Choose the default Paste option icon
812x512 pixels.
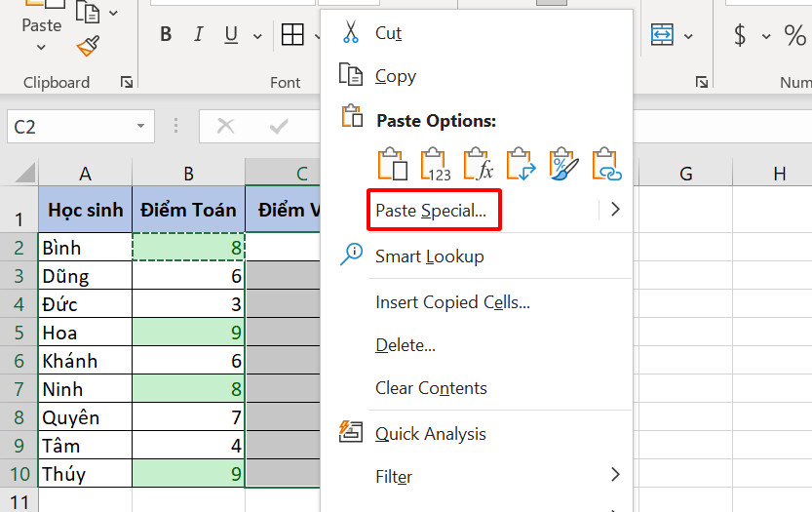(x=393, y=164)
